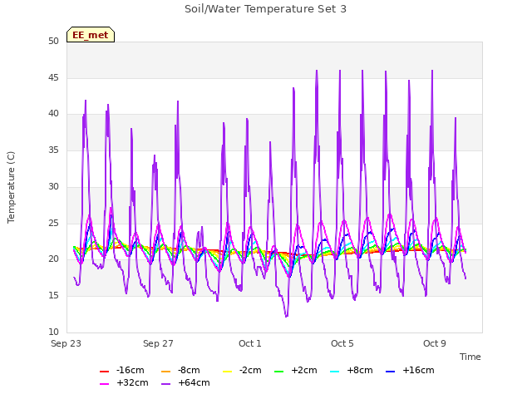Click the cyan +8cm legend color swatch
The width and height of the screenshot is (532, 399).
334,372
